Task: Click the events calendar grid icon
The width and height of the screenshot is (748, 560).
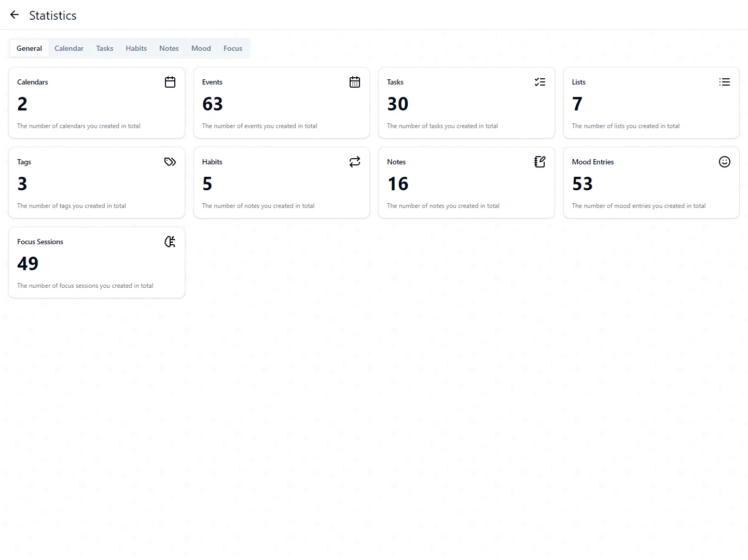Action: pos(355,82)
